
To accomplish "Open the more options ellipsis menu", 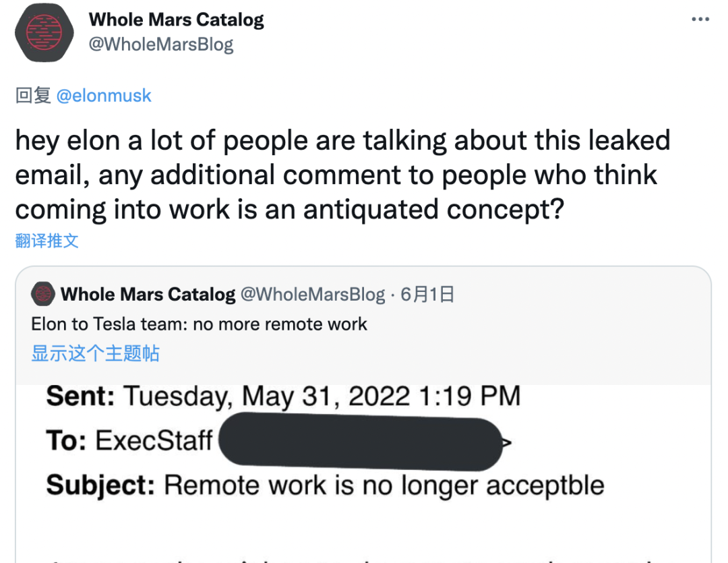I will [700, 19].
